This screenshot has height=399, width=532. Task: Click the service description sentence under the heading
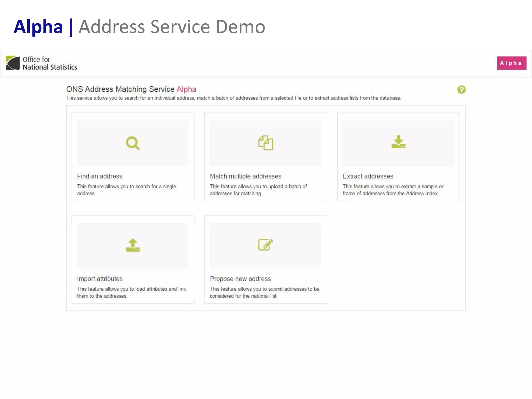tap(234, 98)
